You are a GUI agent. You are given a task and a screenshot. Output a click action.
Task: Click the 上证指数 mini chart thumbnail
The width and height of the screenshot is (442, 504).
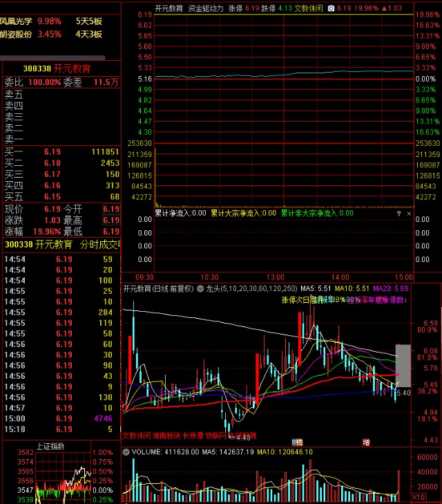point(64,477)
